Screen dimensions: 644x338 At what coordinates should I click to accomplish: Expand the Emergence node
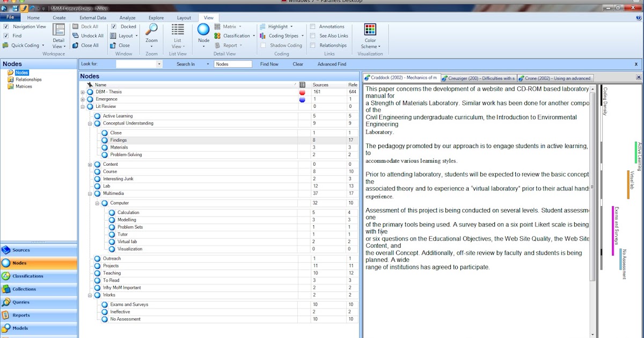click(x=83, y=99)
